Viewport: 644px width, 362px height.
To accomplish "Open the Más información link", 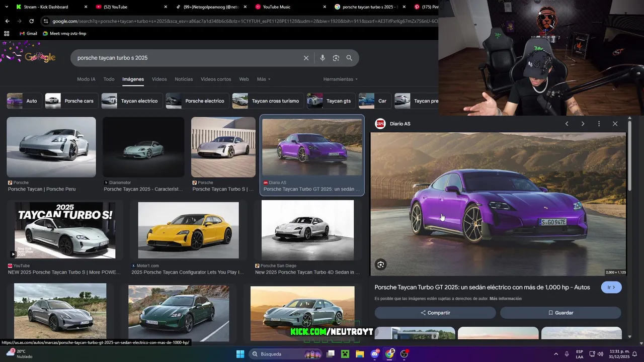I will point(505,299).
